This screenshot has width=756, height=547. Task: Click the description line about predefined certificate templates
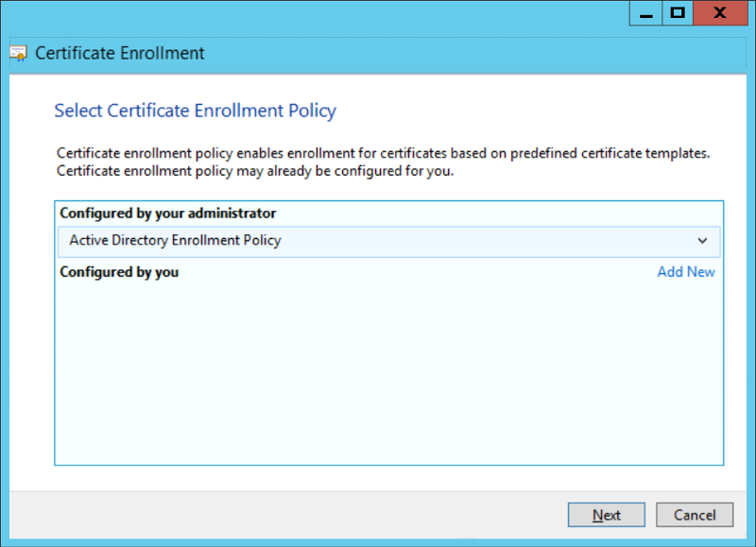click(383, 153)
